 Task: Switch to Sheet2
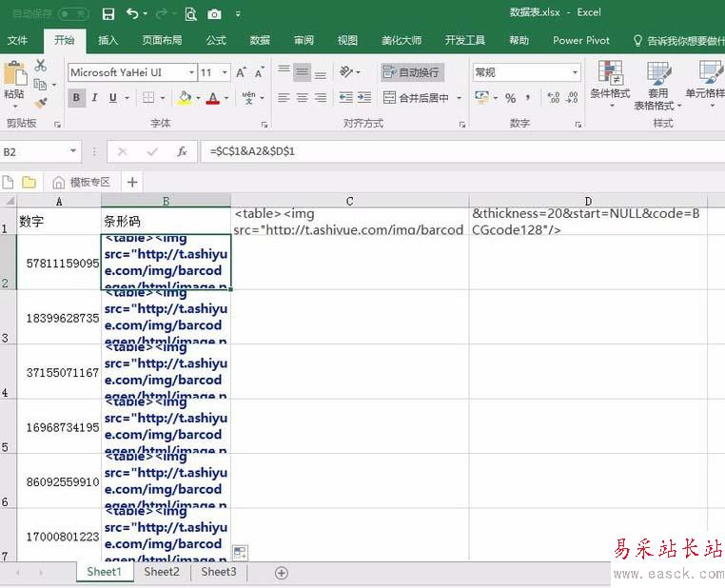coord(162,572)
